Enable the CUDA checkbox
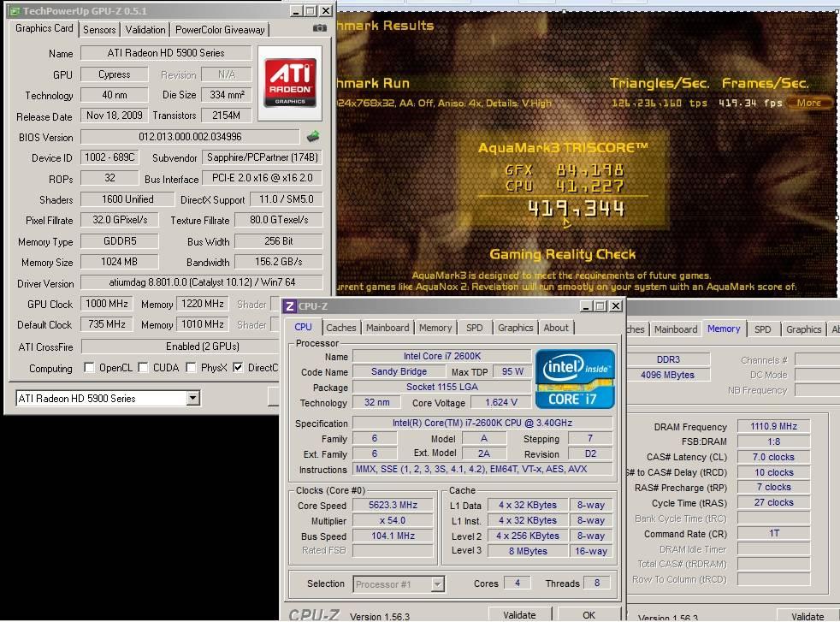The width and height of the screenshot is (840, 622). click(x=143, y=368)
